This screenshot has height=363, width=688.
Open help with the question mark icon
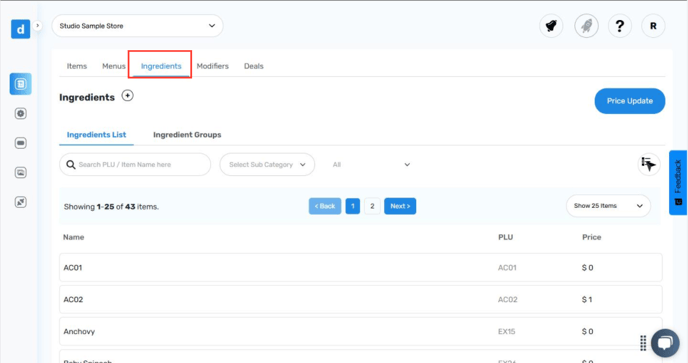pos(620,26)
